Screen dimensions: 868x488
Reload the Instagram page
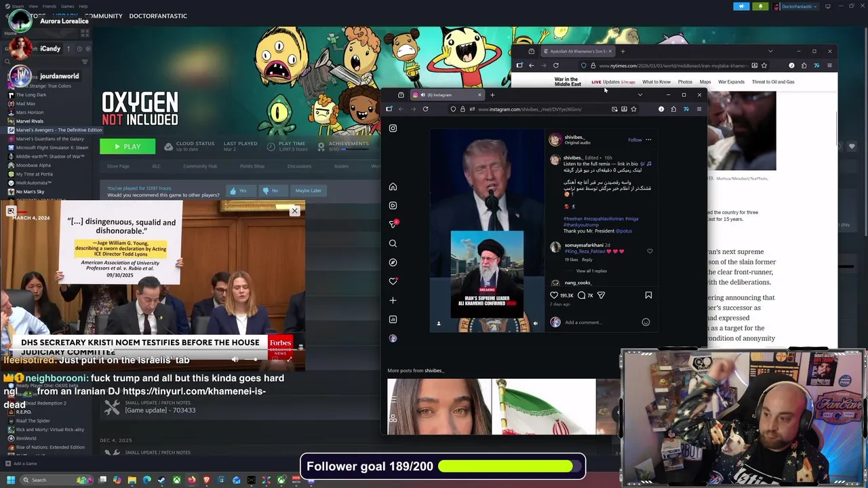(x=425, y=109)
